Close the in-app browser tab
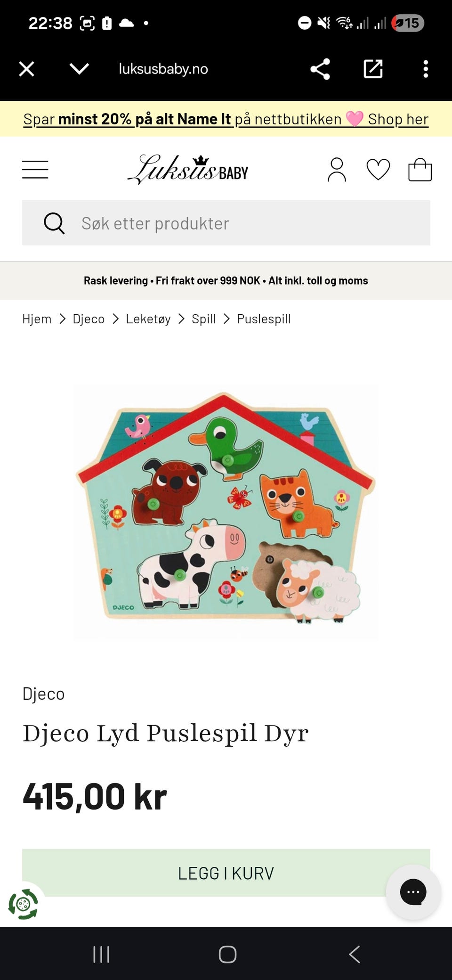Image resolution: width=452 pixels, height=980 pixels. click(26, 69)
